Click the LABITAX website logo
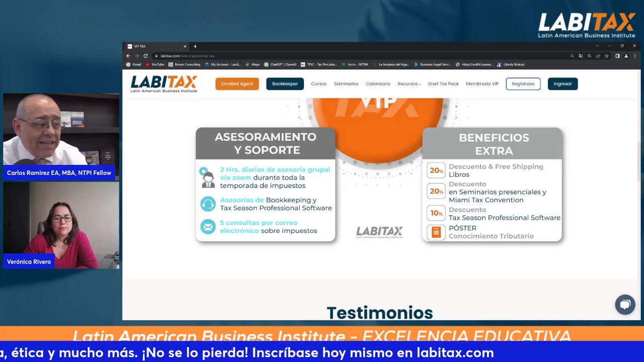This screenshot has height=362, width=644. 164,84
